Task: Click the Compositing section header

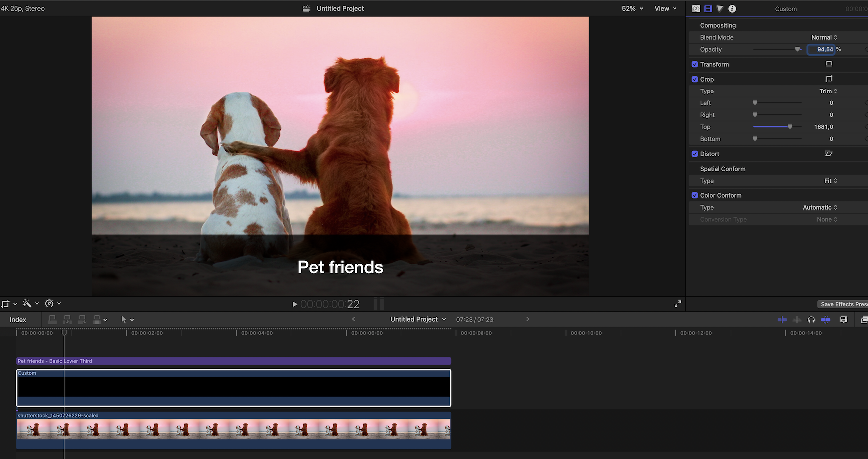Action: [718, 25]
